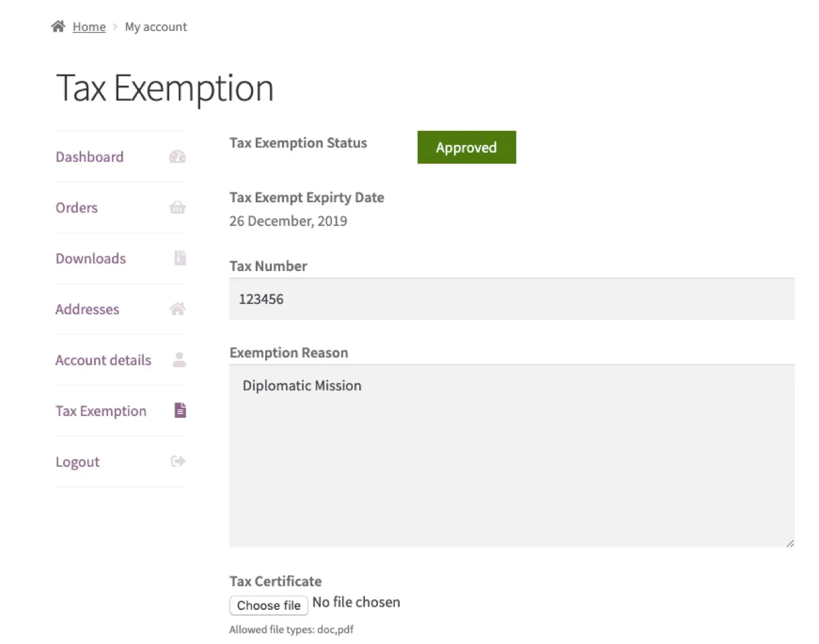Click the home icon in the breadcrumb
Viewport: 819px width, 644px height.
pyautogui.click(x=58, y=26)
